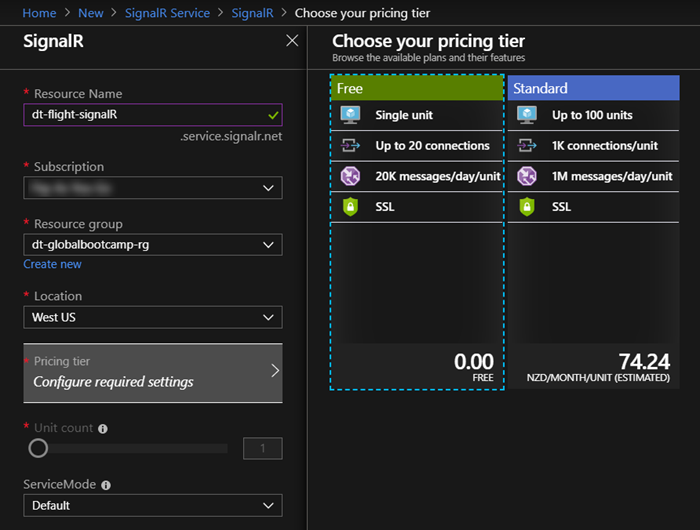The width and height of the screenshot is (700, 530).
Task: Click the Free tier connections arrows icon
Action: pos(350,146)
